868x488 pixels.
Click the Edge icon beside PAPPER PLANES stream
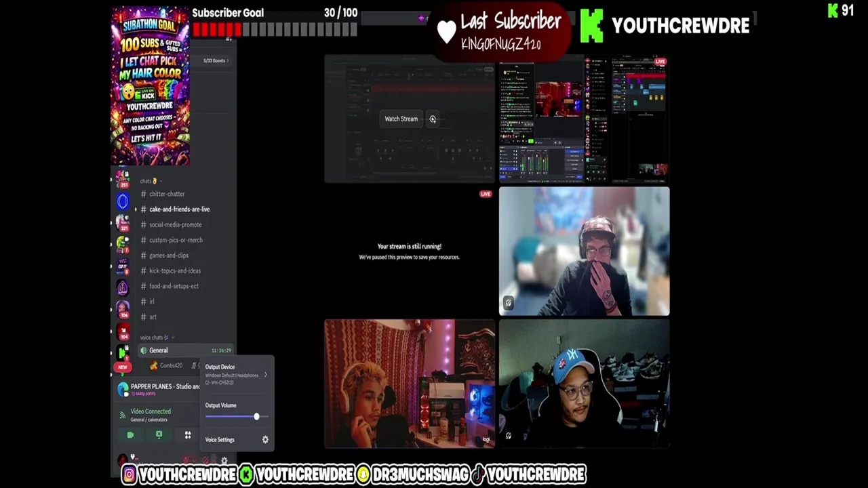(123, 388)
